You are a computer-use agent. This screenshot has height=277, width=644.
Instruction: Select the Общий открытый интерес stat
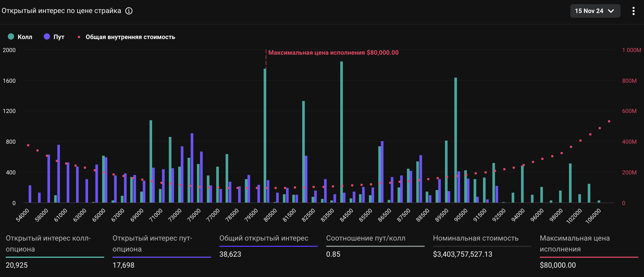click(264, 238)
